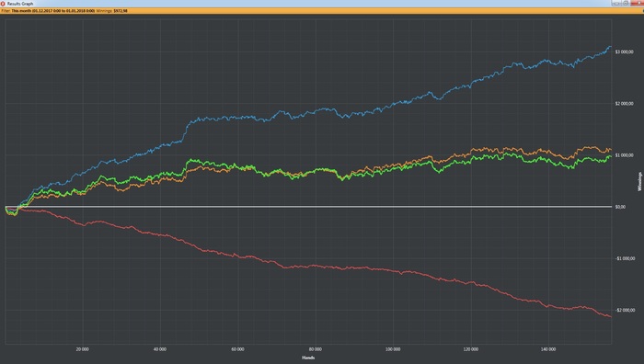The width and height of the screenshot is (644, 364).
Task: Click the white $0,00 baseline
Action: point(308,207)
